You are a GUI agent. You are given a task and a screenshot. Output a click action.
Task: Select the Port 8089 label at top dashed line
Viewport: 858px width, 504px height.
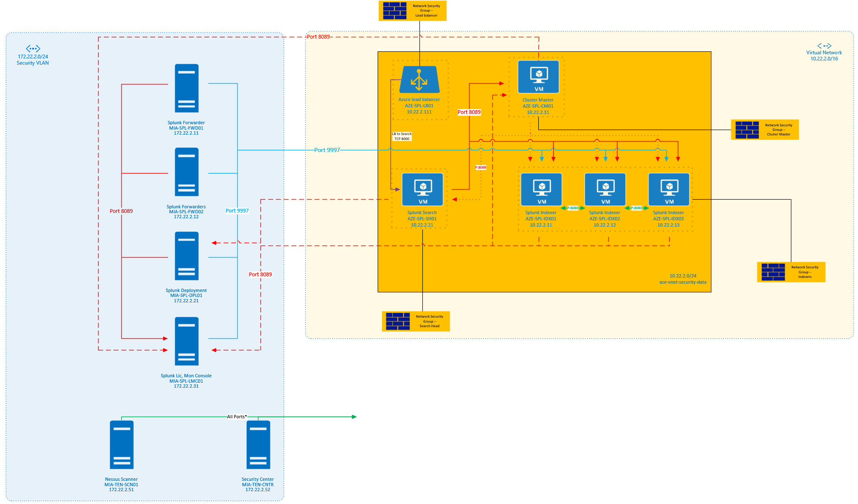tap(318, 37)
